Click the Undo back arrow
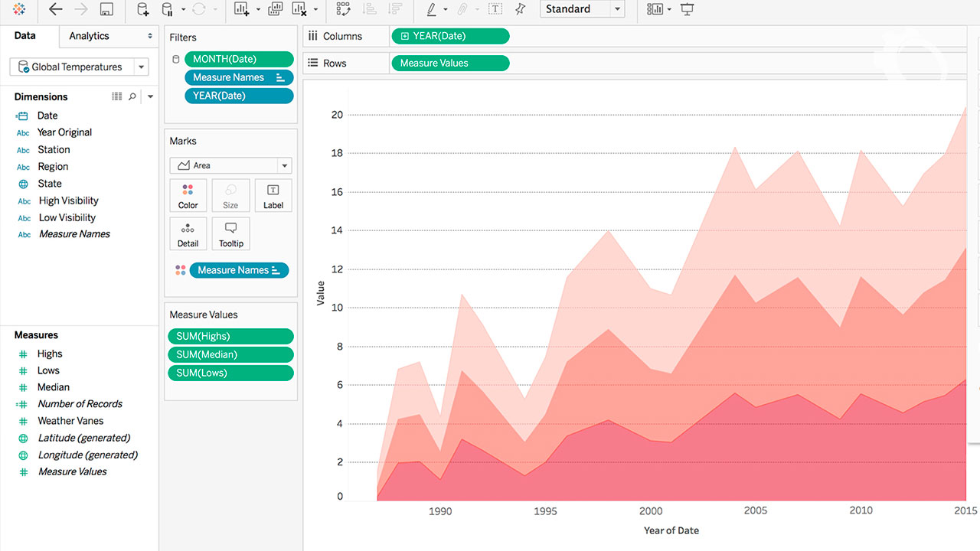 tap(55, 9)
